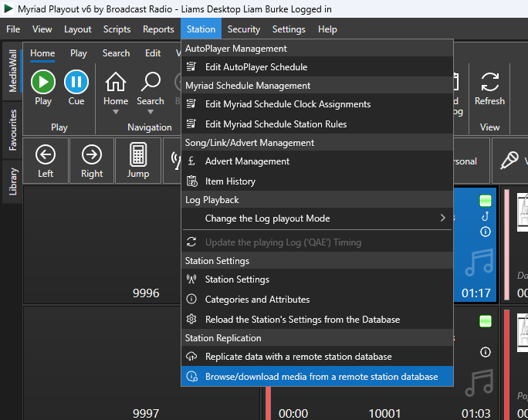Click the Station Settings antenna icon
Image resolution: width=528 pixels, height=420 pixels.
pos(191,279)
